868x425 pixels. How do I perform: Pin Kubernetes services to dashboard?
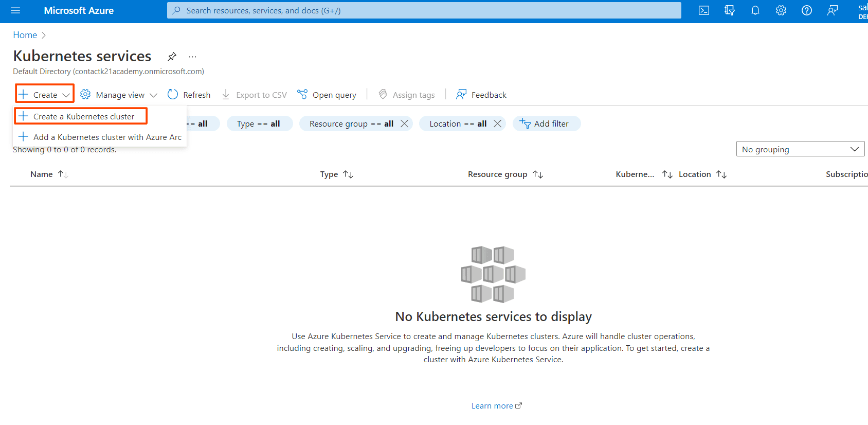pyautogui.click(x=172, y=57)
